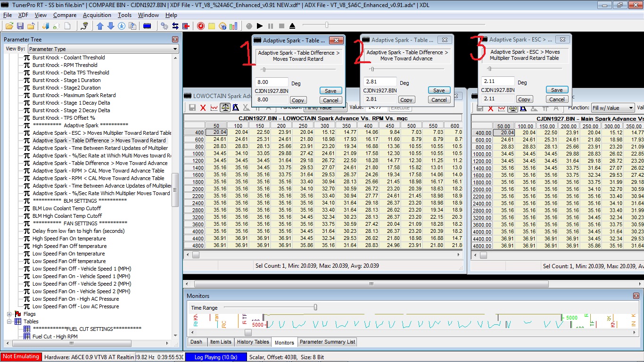Open the Compare menu

pyautogui.click(x=65, y=15)
